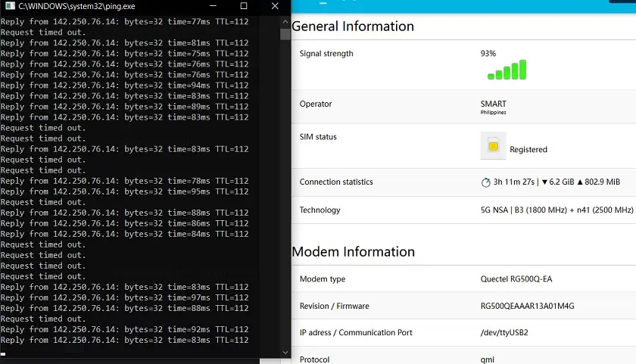
Task: Click the 'IP adress / Communication Port' label
Action: click(356, 333)
